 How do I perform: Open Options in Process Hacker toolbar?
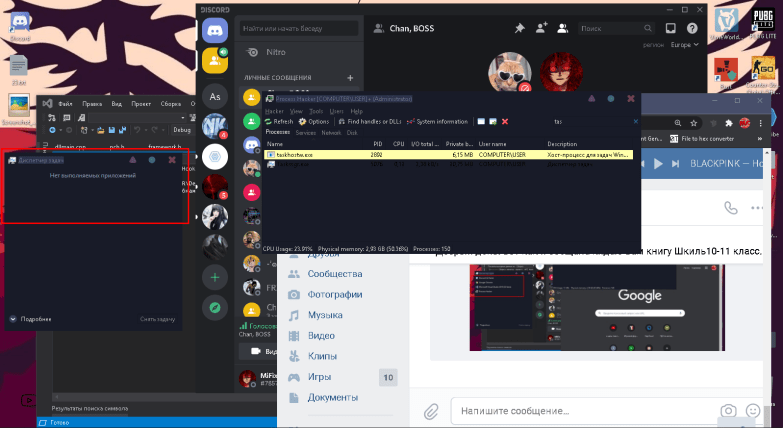(314, 121)
